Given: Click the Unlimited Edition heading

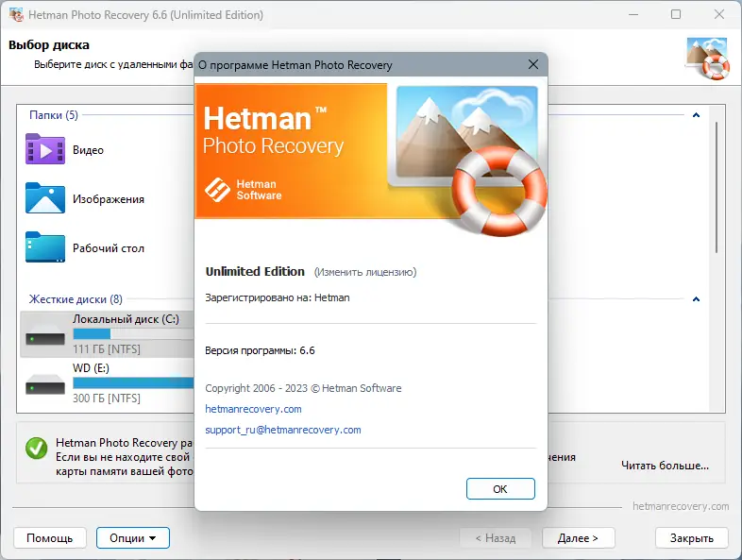Looking at the screenshot, I should coord(255,272).
